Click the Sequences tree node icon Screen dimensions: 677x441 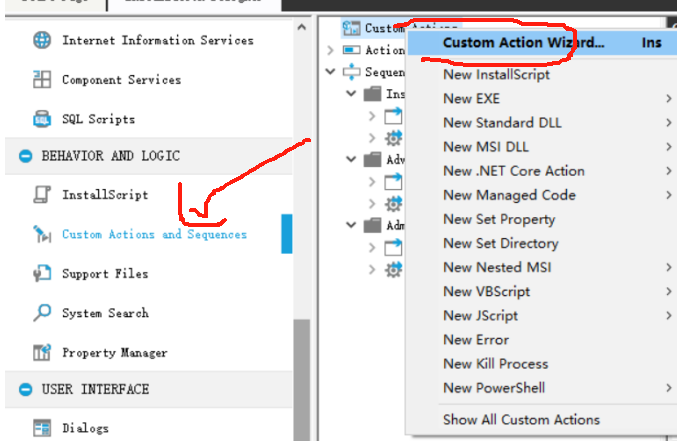351,72
